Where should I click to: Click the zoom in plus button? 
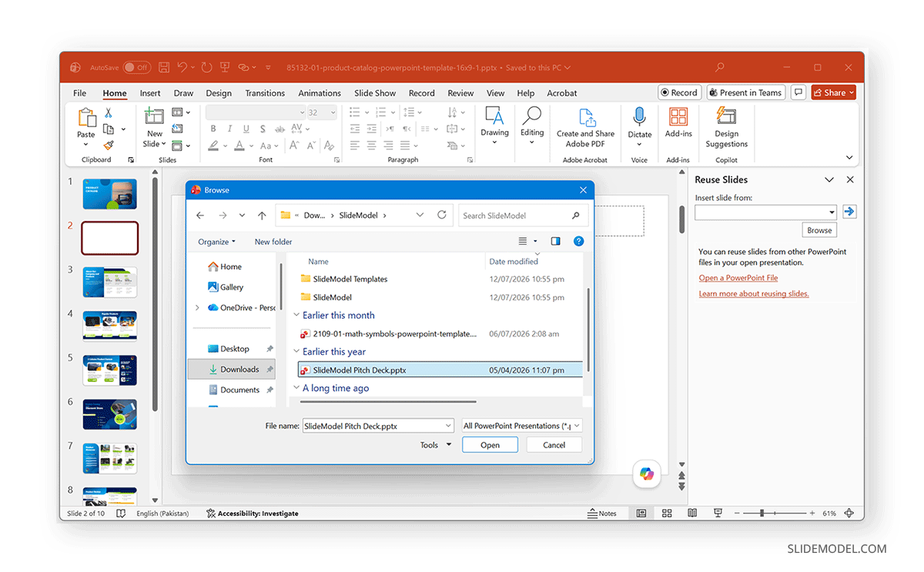pyautogui.click(x=812, y=513)
